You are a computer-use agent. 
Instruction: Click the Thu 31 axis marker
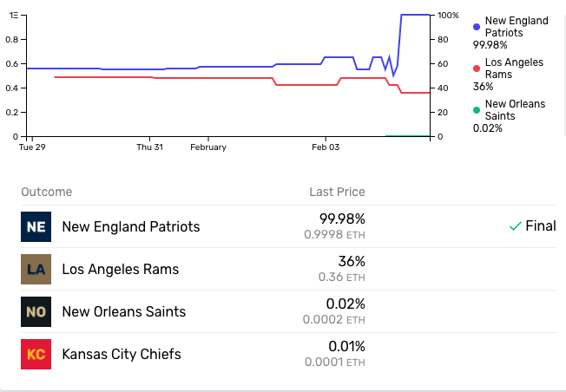(x=150, y=147)
